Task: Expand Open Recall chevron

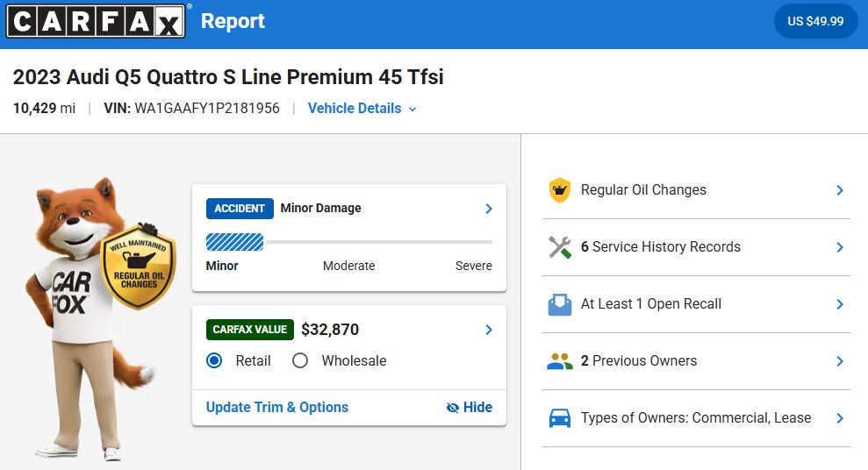Action: (x=840, y=304)
